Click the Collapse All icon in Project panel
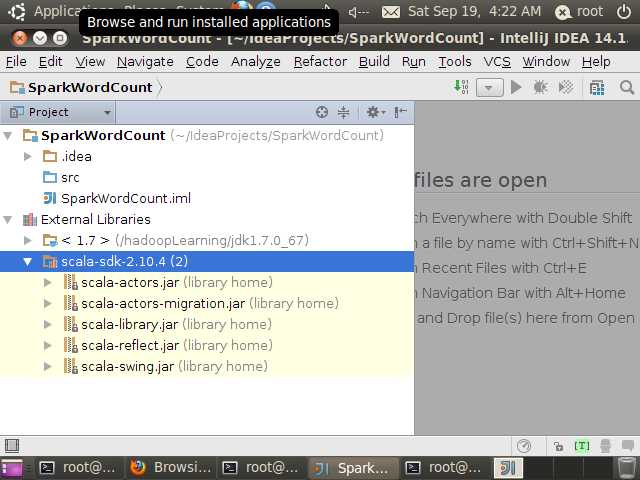 (x=344, y=112)
